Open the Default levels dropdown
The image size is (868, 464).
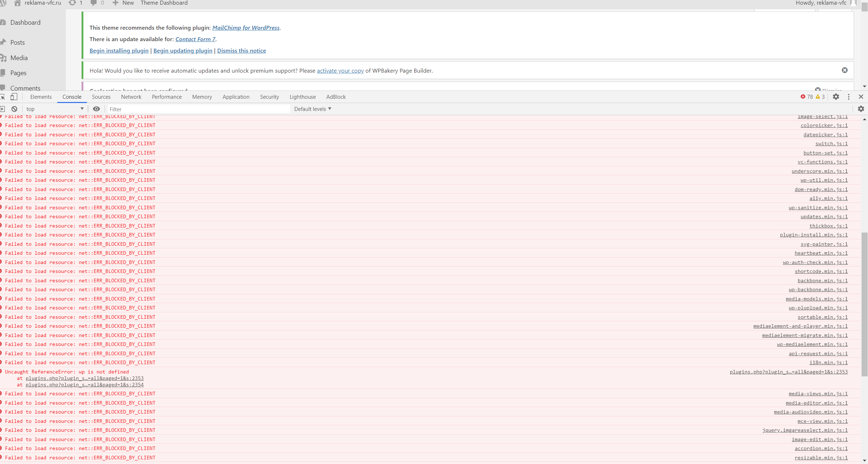coord(313,109)
